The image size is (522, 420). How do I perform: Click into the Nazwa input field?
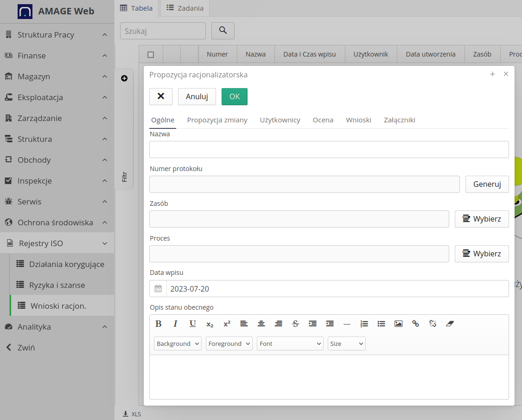click(x=329, y=150)
